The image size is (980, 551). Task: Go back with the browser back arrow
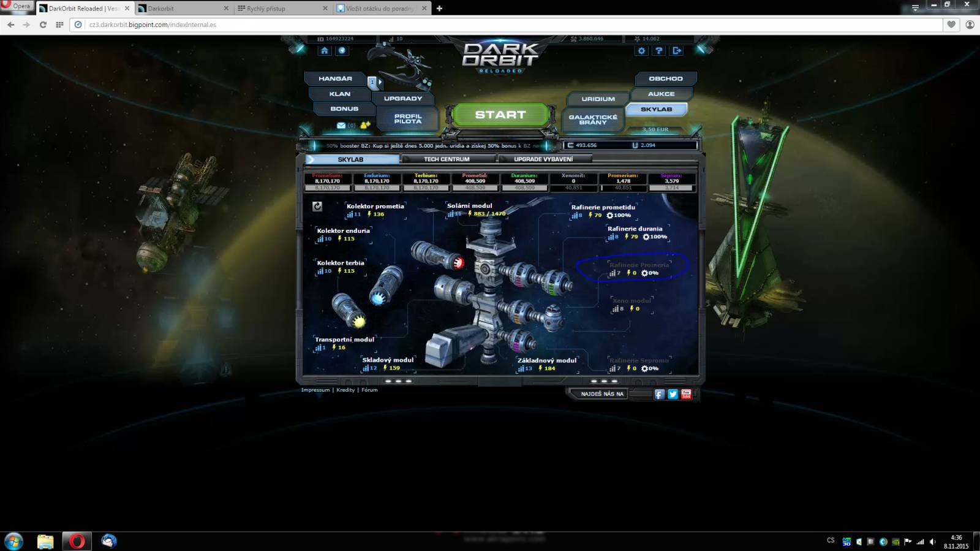coord(10,25)
